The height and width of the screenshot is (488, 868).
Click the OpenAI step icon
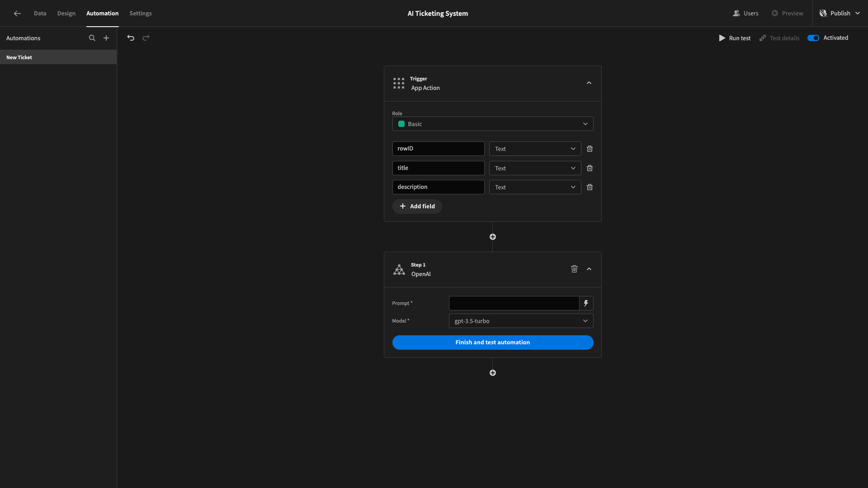399,270
